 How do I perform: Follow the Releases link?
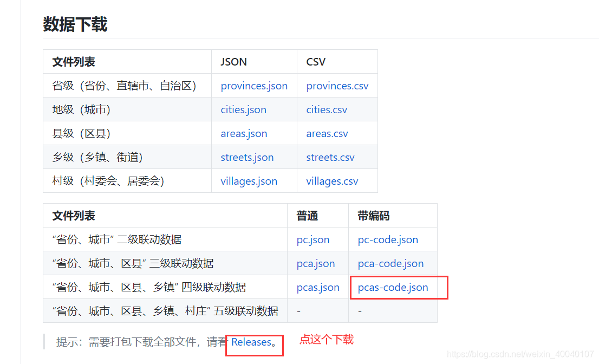click(251, 342)
